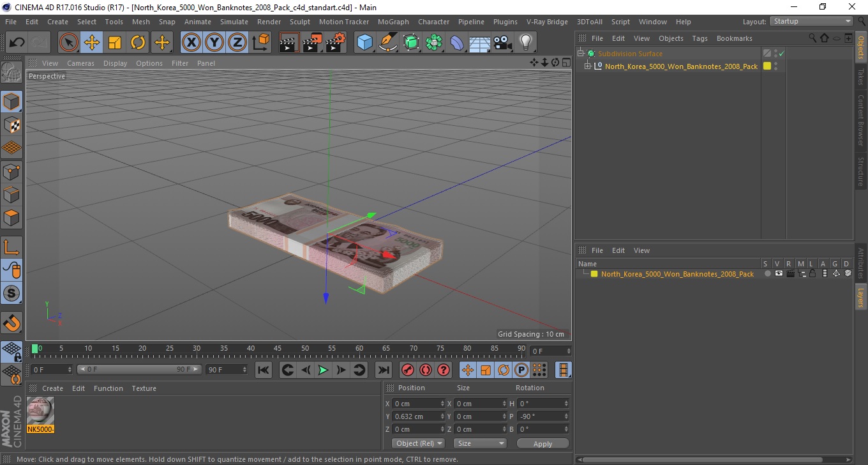Image resolution: width=868 pixels, height=465 pixels.
Task: Open the viewport Cameras menu
Action: (80, 63)
